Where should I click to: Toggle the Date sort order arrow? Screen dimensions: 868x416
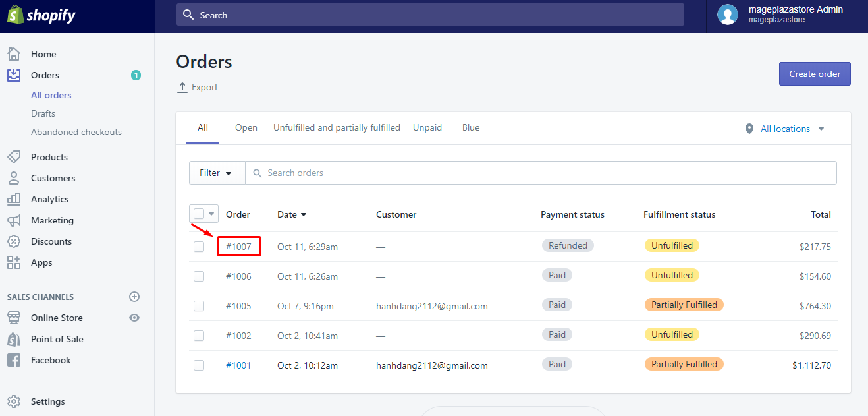(305, 214)
